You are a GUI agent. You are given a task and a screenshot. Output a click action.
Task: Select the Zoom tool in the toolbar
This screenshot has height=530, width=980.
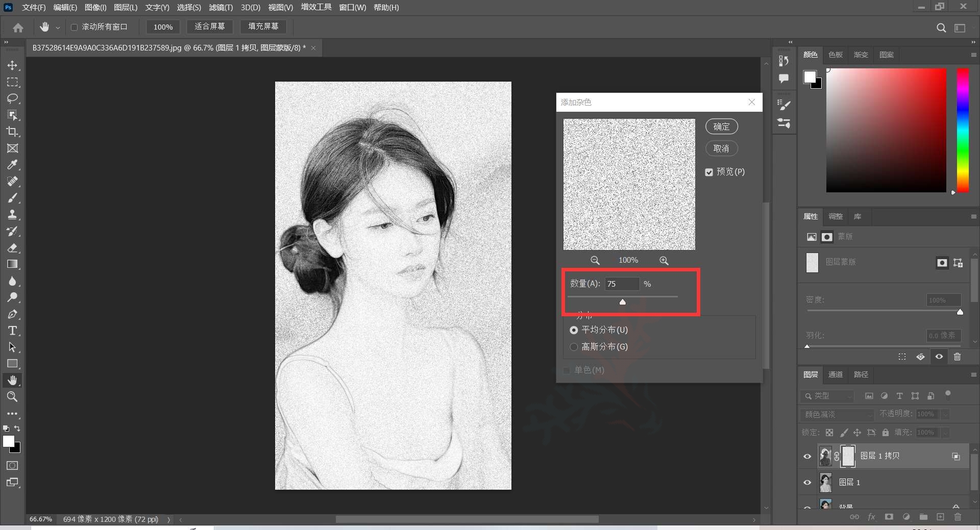coord(13,397)
